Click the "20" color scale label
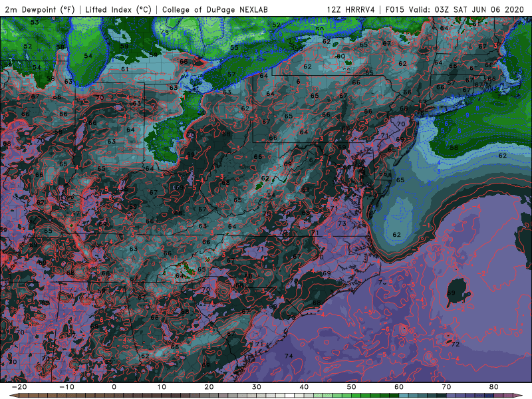 (x=209, y=387)
